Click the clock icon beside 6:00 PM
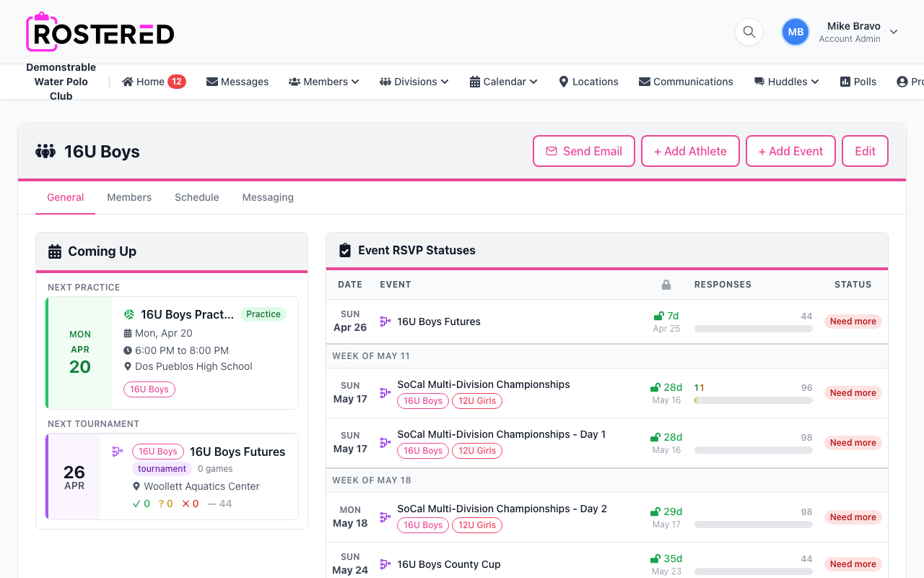Viewport: 924px width, 578px height. coord(128,350)
